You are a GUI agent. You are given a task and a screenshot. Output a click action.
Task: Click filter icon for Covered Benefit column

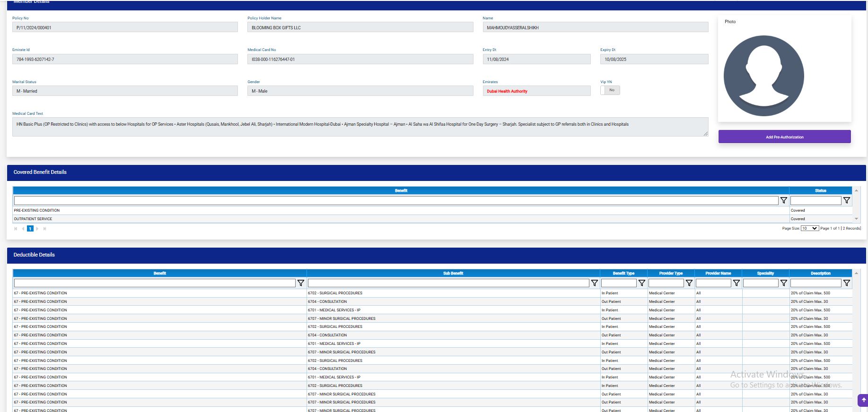pyautogui.click(x=784, y=200)
